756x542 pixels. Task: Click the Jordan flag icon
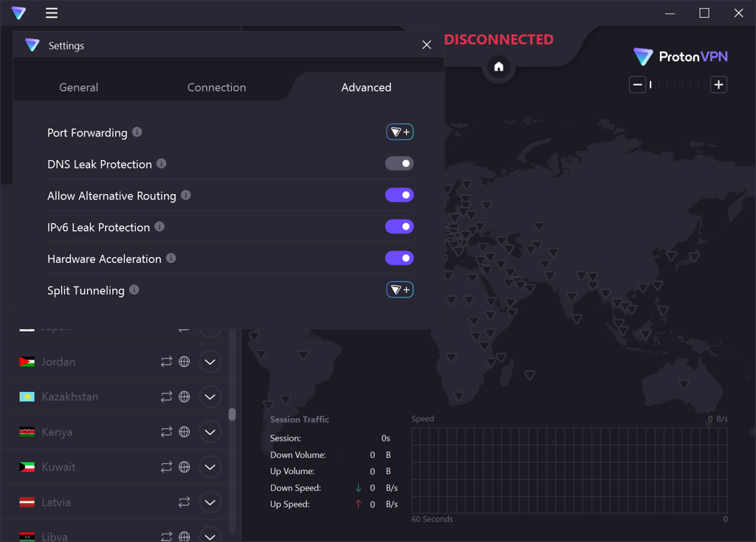pyautogui.click(x=27, y=362)
